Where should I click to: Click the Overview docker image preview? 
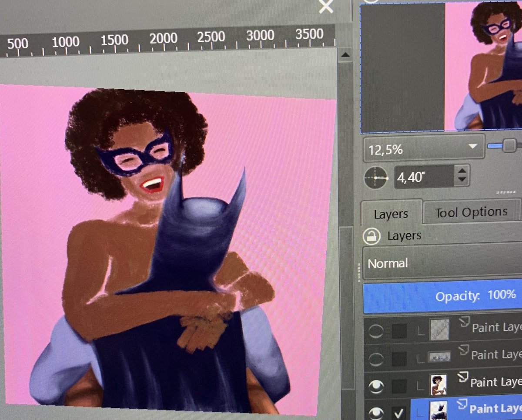click(x=441, y=67)
